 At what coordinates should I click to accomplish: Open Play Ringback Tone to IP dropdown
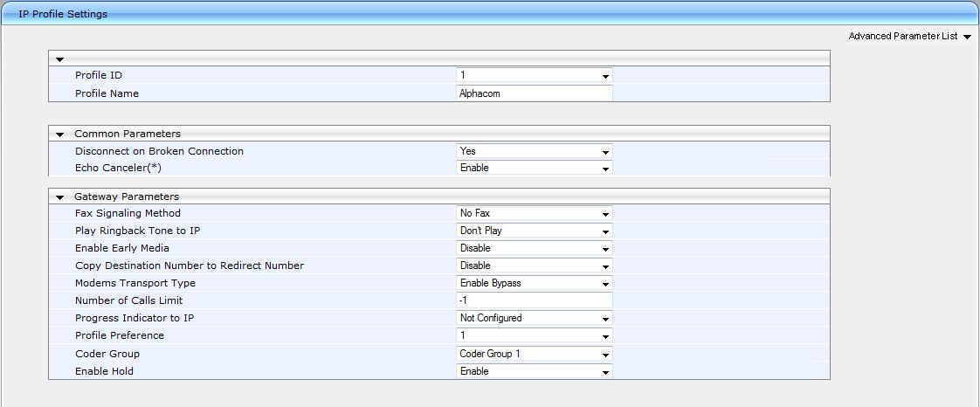click(x=534, y=231)
